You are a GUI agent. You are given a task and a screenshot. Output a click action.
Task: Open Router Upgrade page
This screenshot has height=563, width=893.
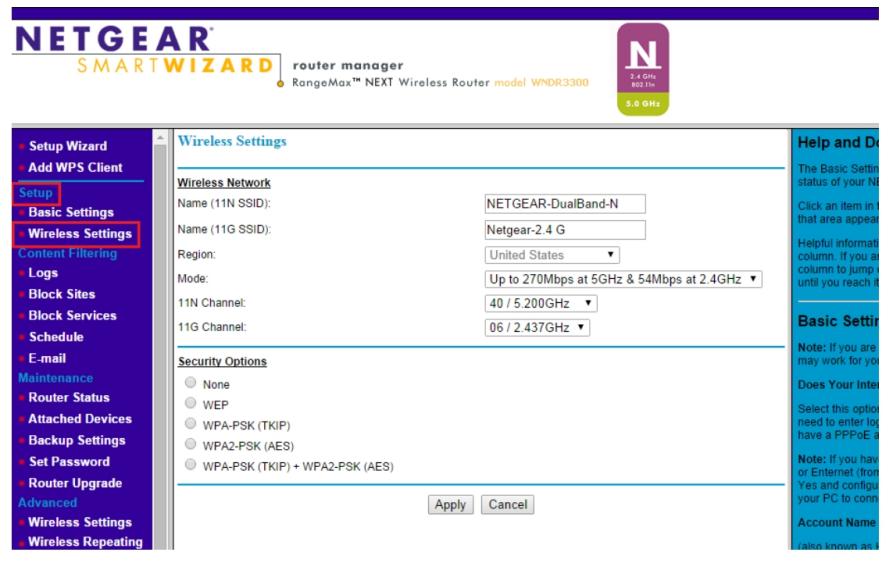pyautogui.click(x=75, y=483)
